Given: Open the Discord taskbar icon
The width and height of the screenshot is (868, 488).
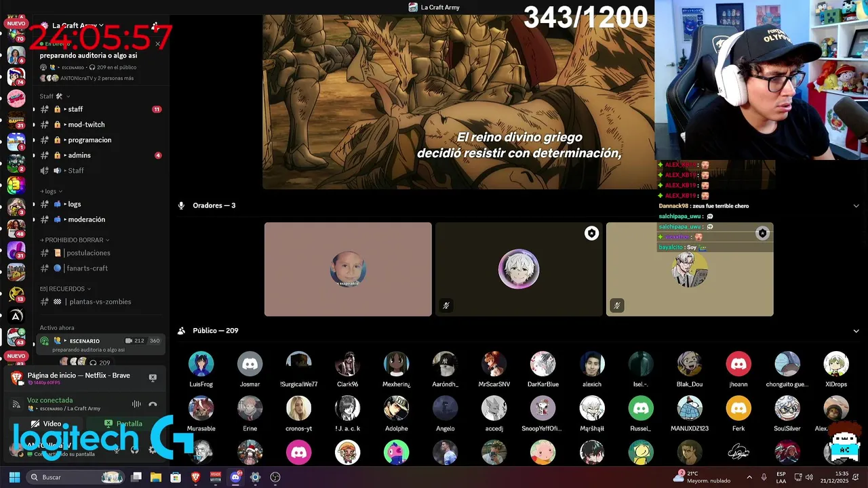Looking at the screenshot, I should (x=235, y=477).
